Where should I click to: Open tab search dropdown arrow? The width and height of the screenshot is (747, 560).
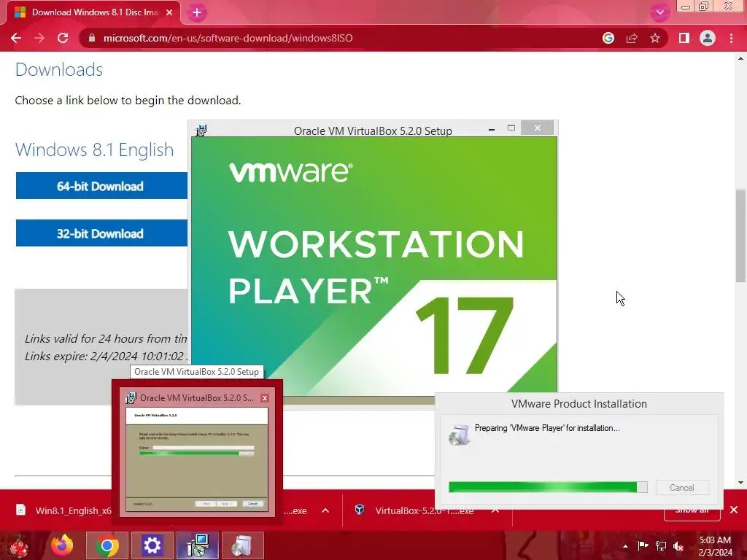point(659,12)
